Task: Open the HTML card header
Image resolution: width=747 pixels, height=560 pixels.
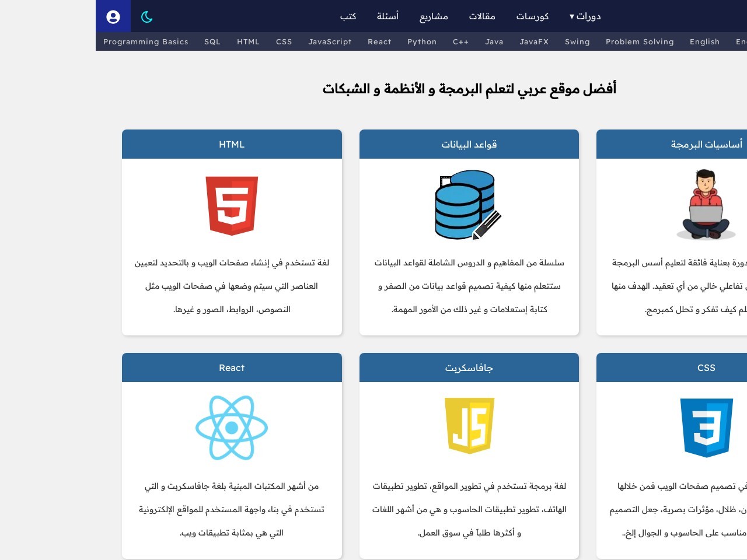Action: pyautogui.click(x=232, y=144)
